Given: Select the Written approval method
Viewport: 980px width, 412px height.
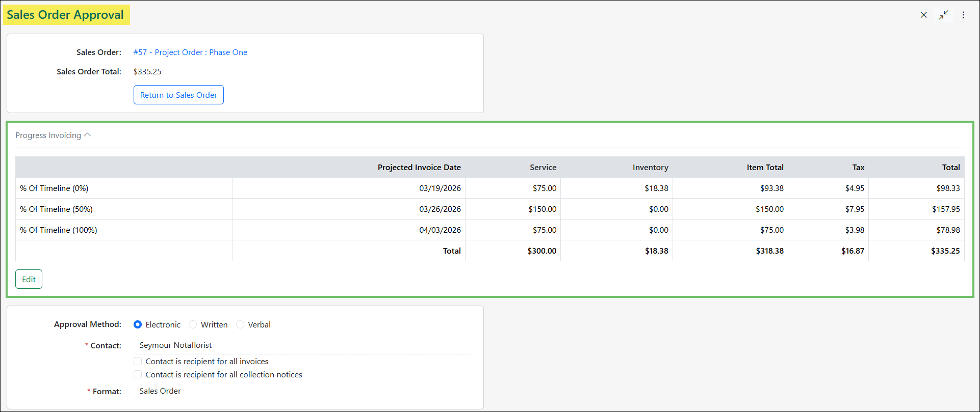Looking at the screenshot, I should tap(193, 324).
